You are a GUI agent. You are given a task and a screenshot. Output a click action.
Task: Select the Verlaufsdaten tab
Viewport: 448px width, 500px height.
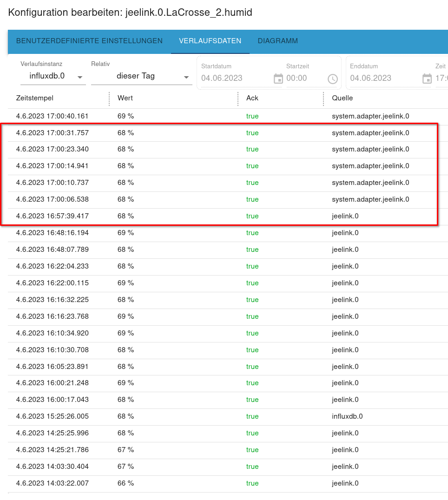tap(210, 41)
